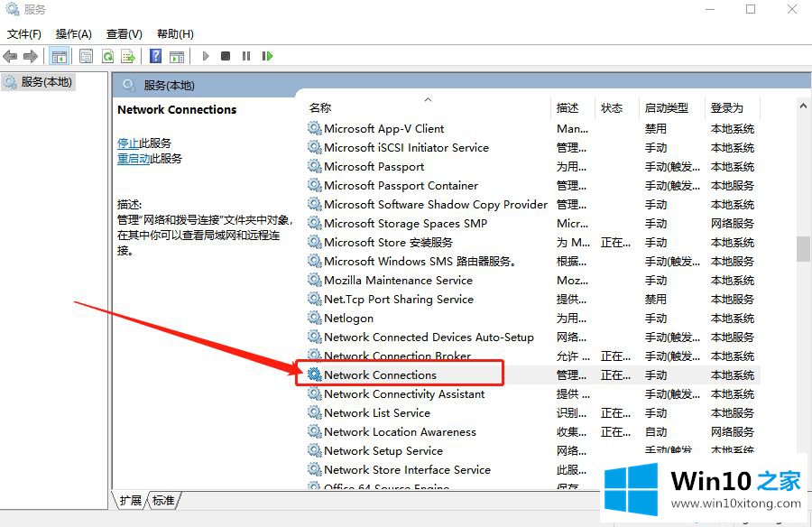Click the Stop Service square icon

pyautogui.click(x=226, y=56)
